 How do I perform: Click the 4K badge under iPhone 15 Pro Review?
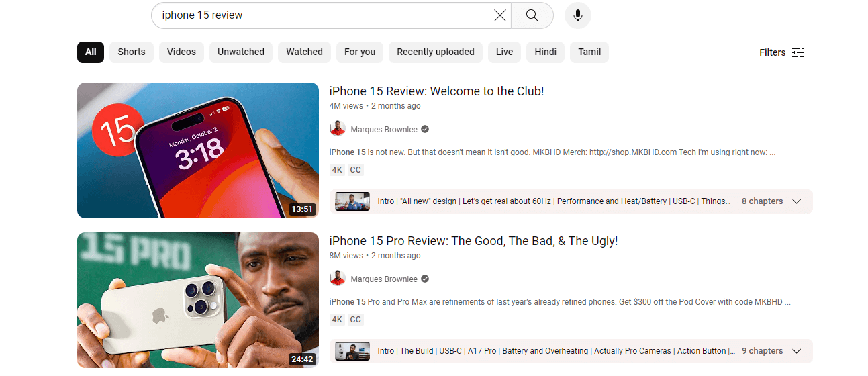click(x=337, y=320)
